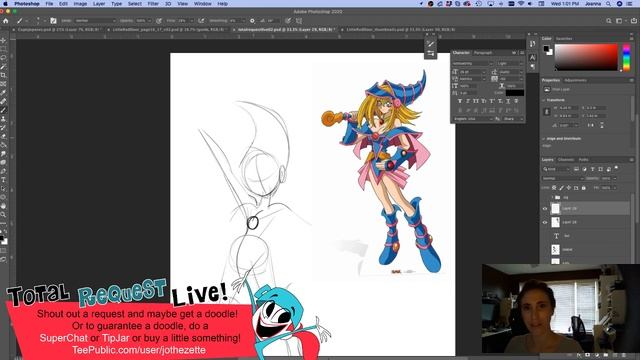Open the Layer menu
640x360 pixels.
coord(99,4)
